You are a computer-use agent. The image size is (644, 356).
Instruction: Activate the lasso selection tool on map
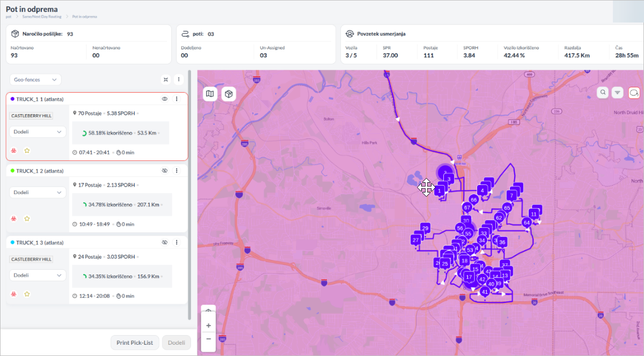tap(633, 93)
